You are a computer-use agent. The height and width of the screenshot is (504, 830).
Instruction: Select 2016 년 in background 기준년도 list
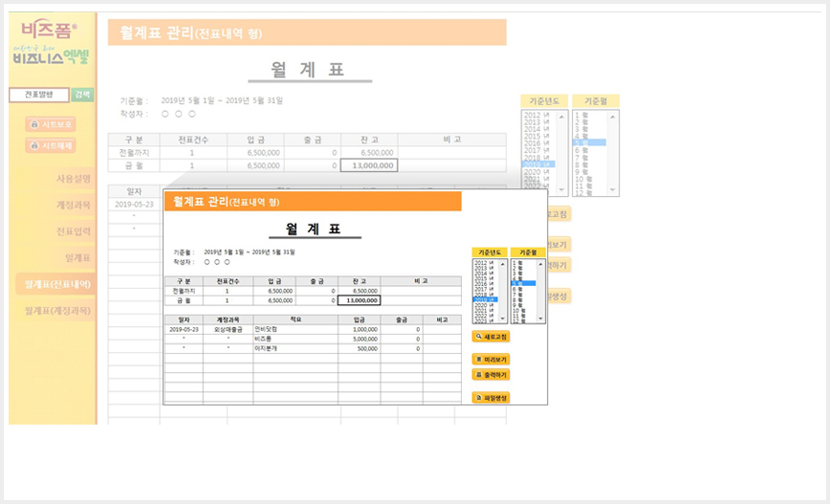(x=536, y=143)
